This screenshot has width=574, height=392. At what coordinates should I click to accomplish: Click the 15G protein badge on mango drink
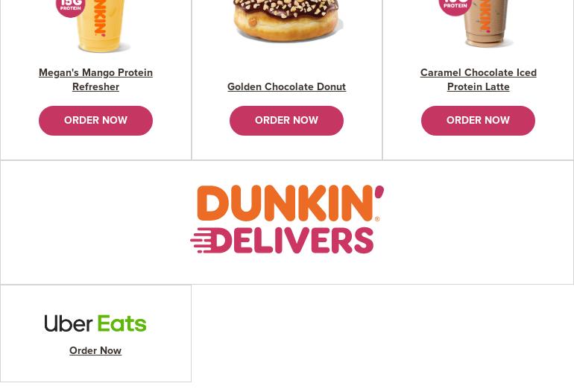pyautogui.click(x=71, y=6)
